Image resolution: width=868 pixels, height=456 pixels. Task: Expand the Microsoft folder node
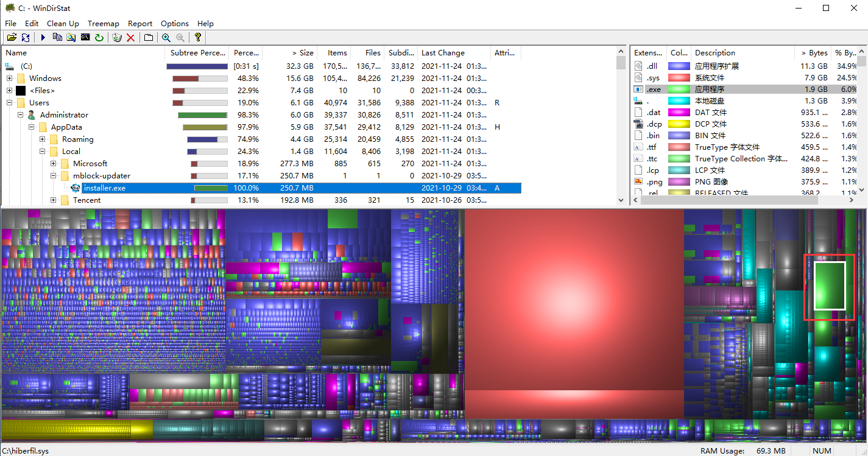click(x=53, y=163)
